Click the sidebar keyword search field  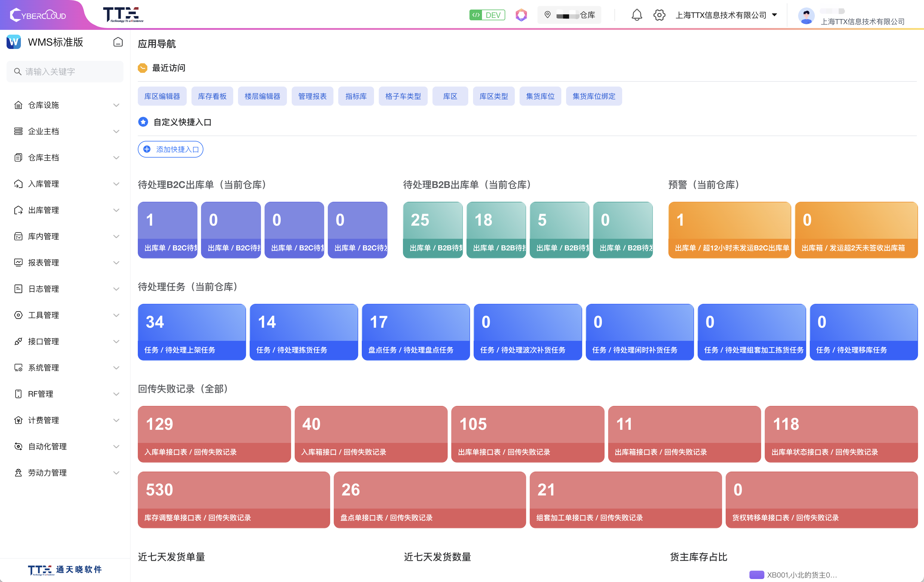(65, 71)
